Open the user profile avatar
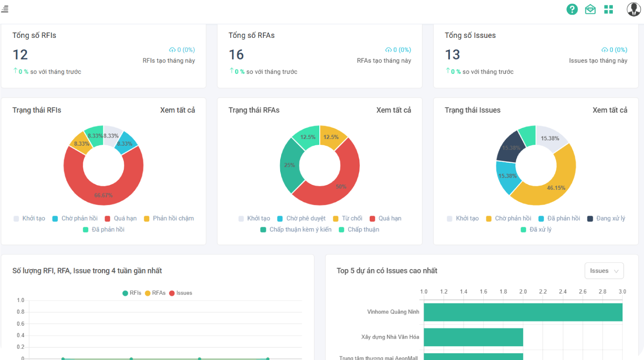This screenshot has height=360, width=644. click(x=633, y=9)
